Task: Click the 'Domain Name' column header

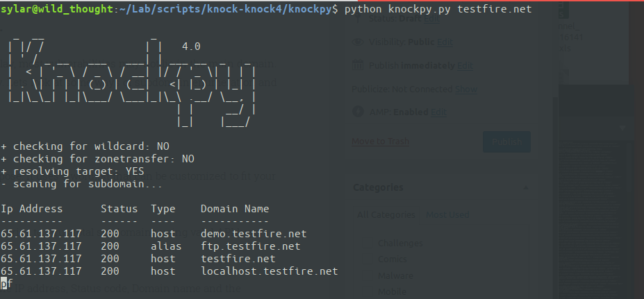Action: [x=235, y=209]
